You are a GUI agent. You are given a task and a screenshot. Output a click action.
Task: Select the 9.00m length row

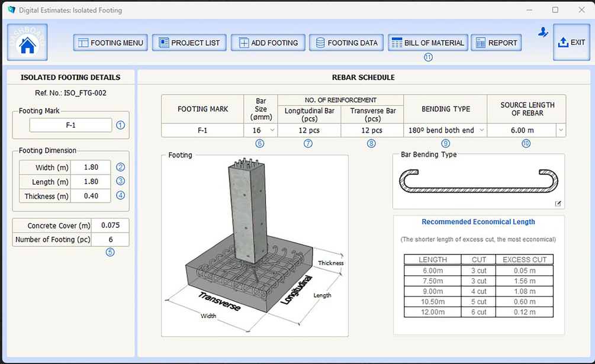(x=478, y=291)
